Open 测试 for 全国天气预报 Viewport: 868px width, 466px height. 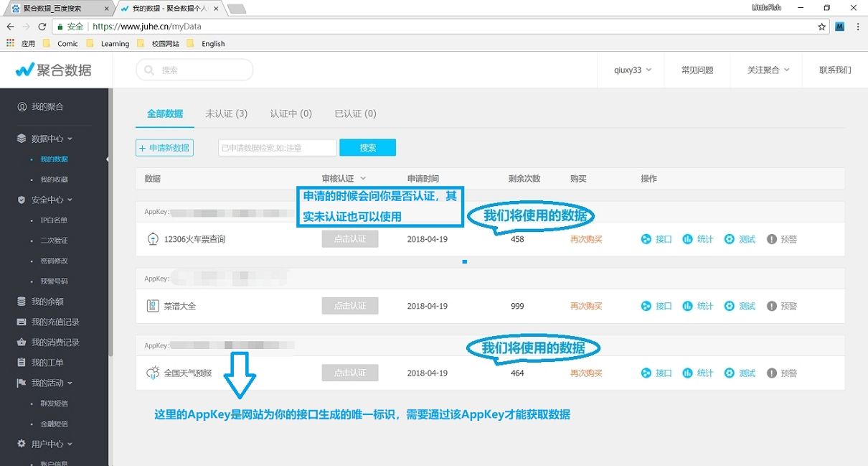(x=740, y=373)
